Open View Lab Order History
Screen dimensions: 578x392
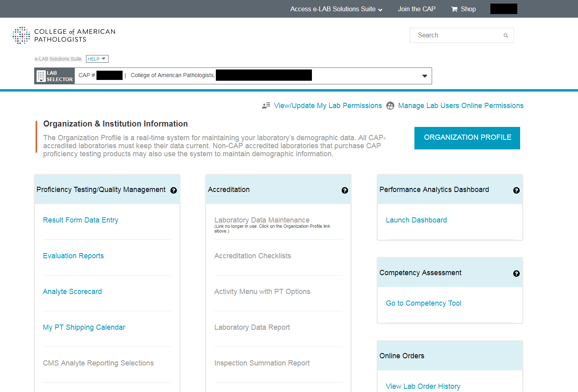coord(423,386)
